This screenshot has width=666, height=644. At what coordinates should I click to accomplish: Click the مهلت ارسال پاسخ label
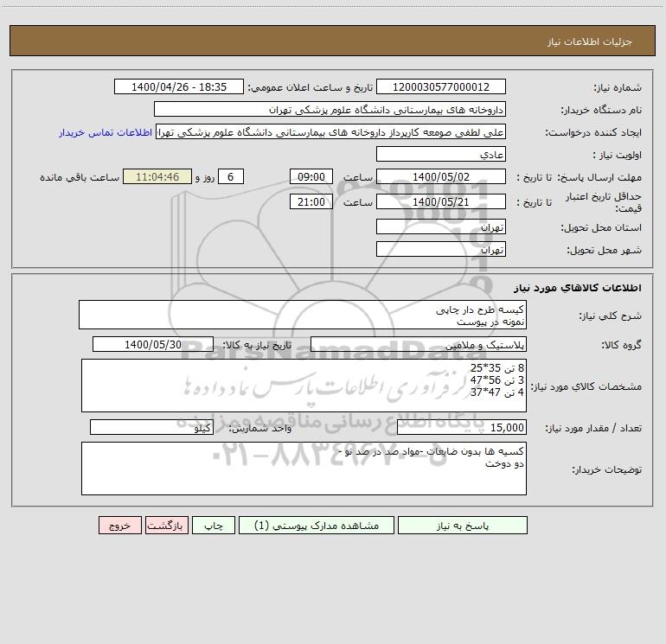point(599,177)
